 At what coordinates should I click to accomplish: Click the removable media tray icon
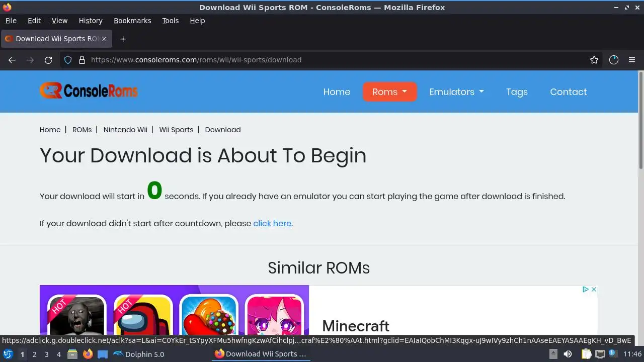(553, 354)
